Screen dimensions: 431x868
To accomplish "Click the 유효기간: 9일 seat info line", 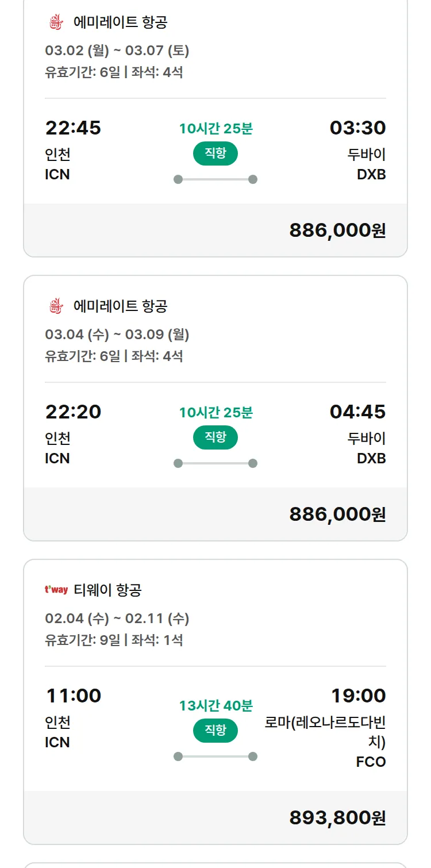I will [114, 640].
